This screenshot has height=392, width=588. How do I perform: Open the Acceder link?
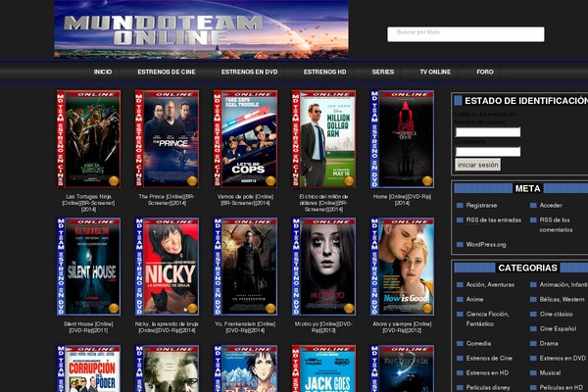click(x=551, y=205)
